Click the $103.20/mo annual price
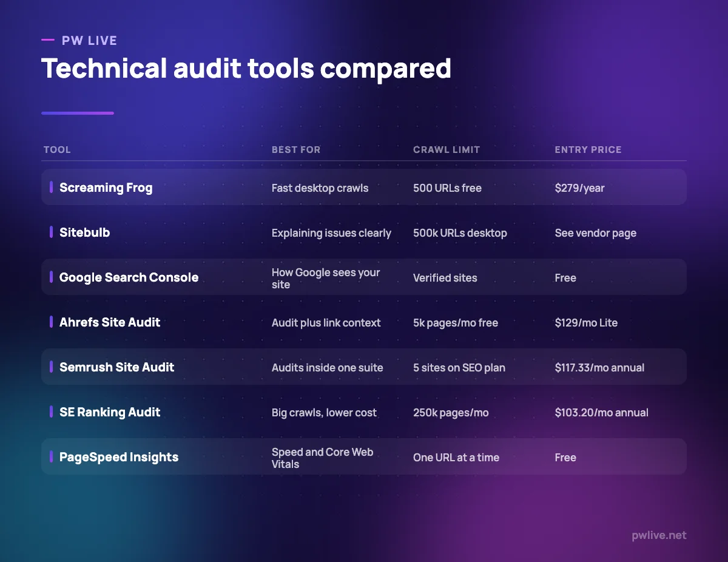Screen dimensions: 728x562 (x=602, y=413)
